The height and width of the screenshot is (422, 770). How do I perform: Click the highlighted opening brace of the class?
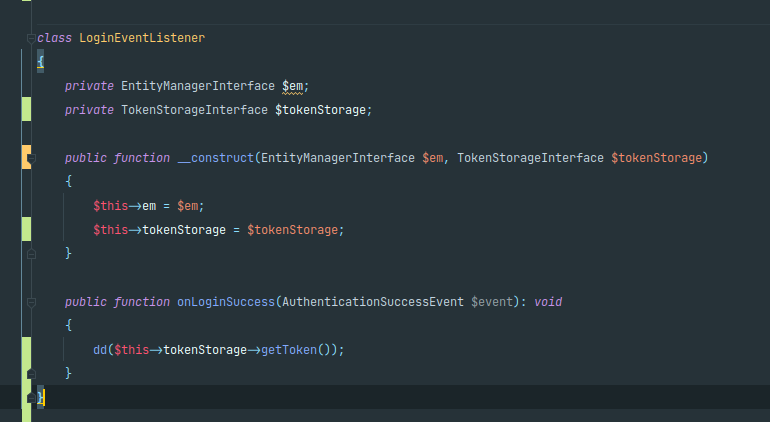point(40,62)
